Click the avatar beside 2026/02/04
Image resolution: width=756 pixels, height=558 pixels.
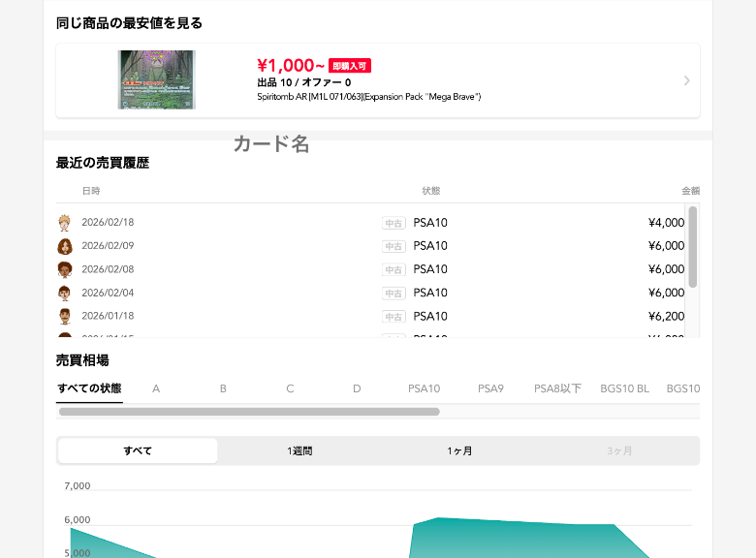(x=65, y=293)
